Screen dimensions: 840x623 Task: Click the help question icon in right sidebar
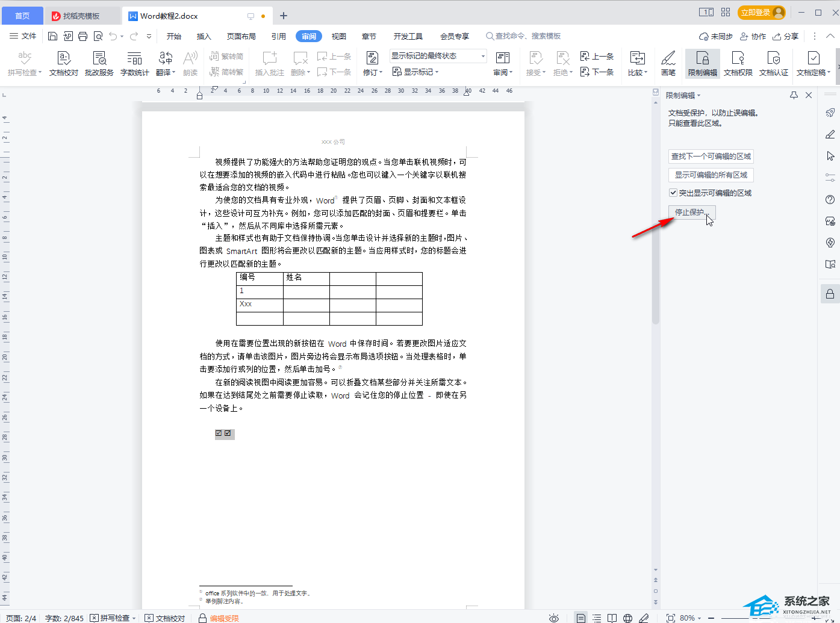coord(830,199)
